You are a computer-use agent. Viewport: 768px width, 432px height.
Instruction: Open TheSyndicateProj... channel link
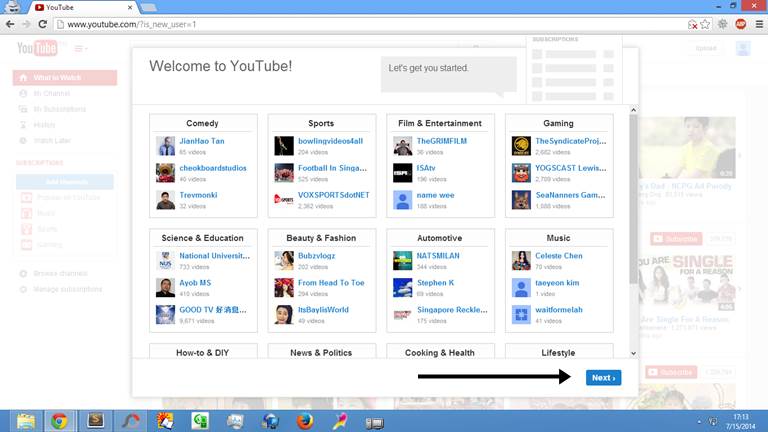(571, 141)
